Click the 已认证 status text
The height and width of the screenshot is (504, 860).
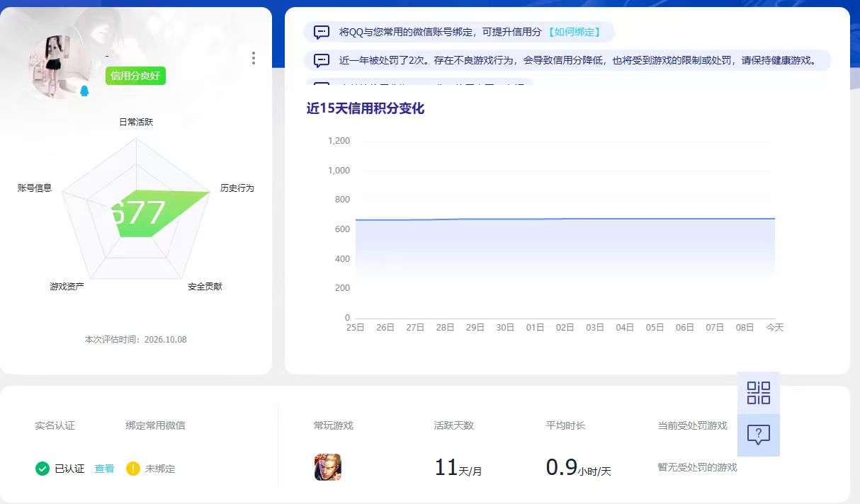[69, 469]
